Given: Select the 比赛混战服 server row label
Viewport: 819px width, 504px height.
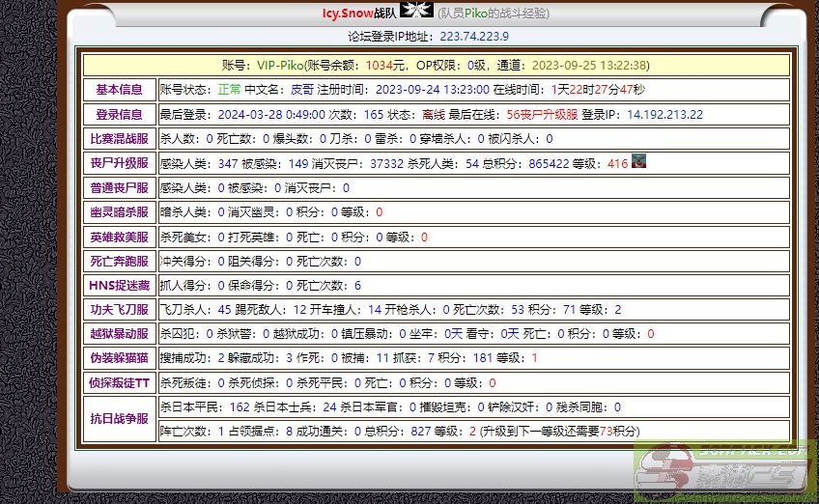Looking at the screenshot, I should pos(120,138).
